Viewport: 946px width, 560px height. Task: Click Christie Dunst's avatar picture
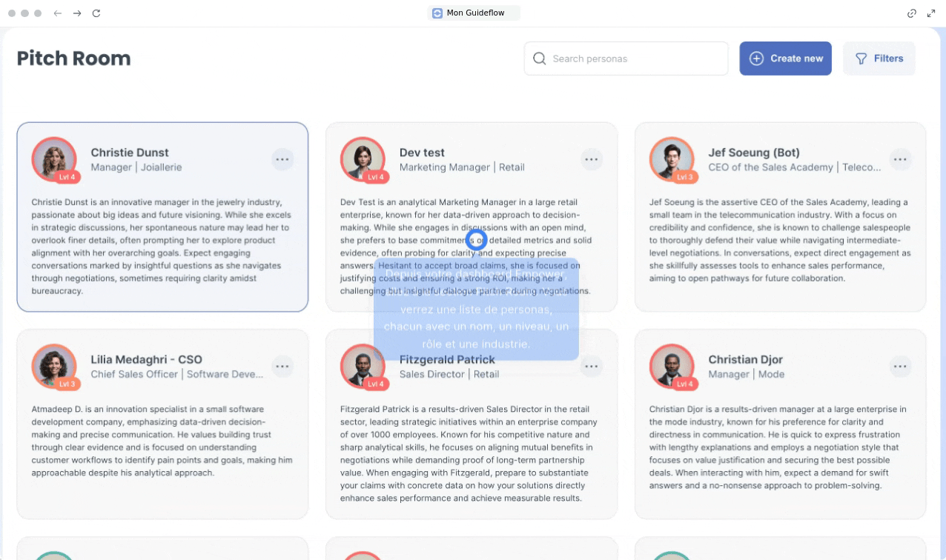[x=54, y=159]
